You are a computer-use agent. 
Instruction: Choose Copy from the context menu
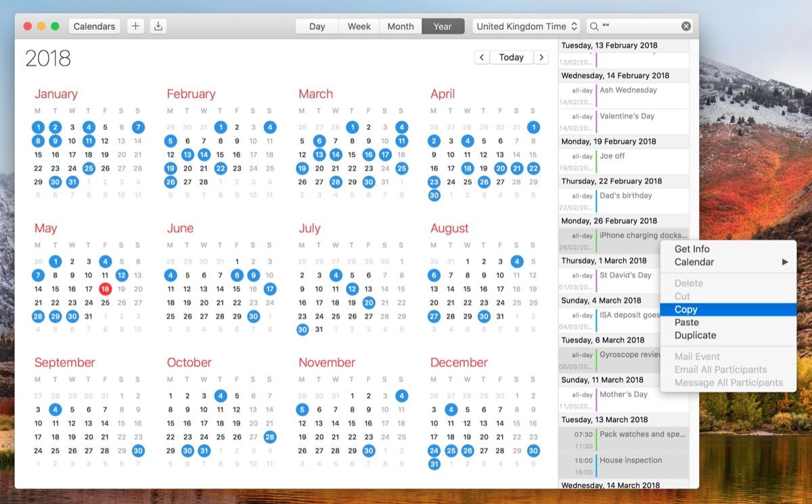coord(686,309)
